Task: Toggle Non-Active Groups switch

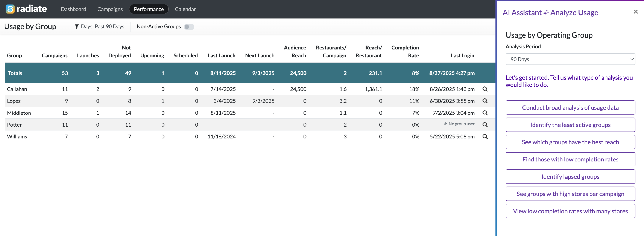Action: tap(189, 27)
